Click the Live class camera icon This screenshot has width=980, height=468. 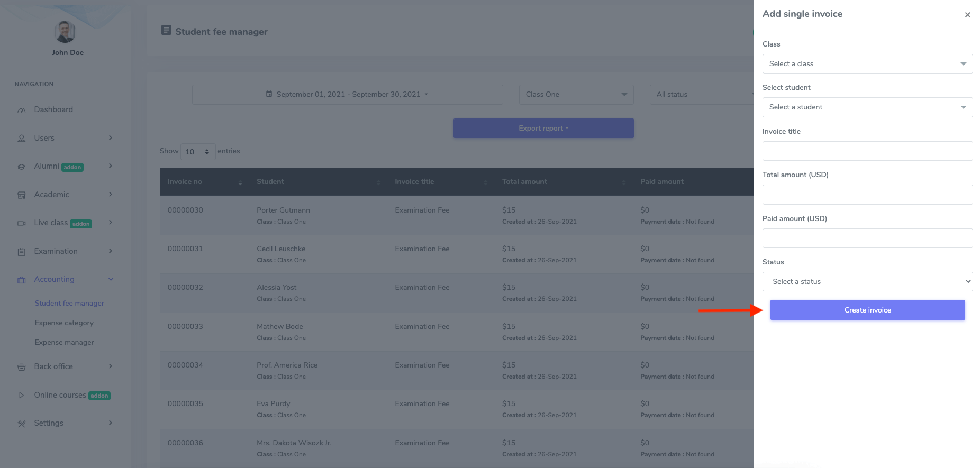(22, 223)
